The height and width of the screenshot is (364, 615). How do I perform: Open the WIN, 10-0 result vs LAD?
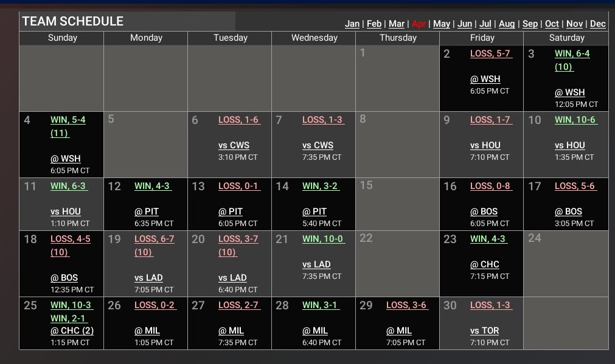pyautogui.click(x=323, y=239)
